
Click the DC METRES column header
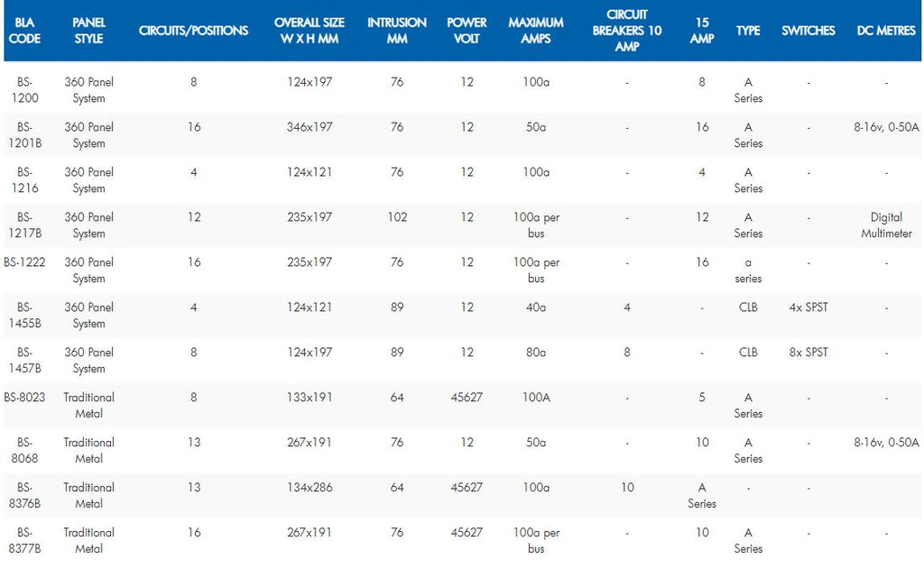click(886, 31)
